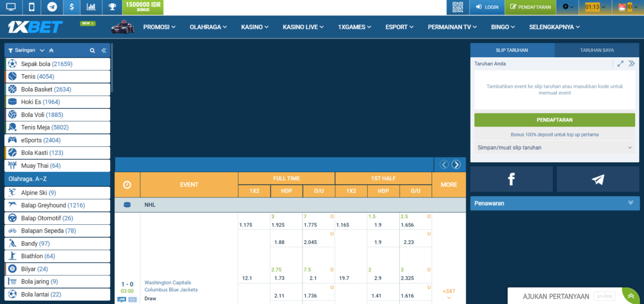
Task: Open the ESPORT menu
Action: click(x=400, y=27)
